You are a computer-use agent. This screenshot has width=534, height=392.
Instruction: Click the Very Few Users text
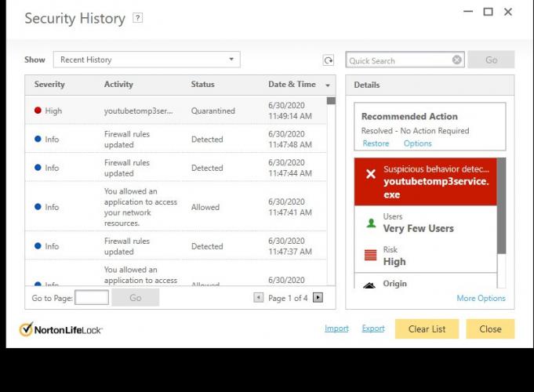pos(418,228)
